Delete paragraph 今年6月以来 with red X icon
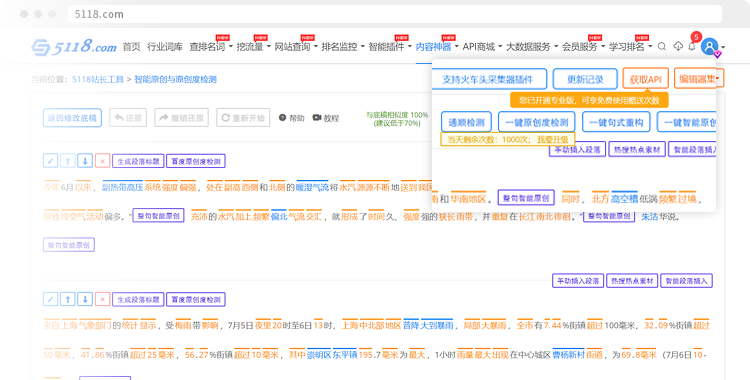The image size is (750, 380). coord(102,161)
